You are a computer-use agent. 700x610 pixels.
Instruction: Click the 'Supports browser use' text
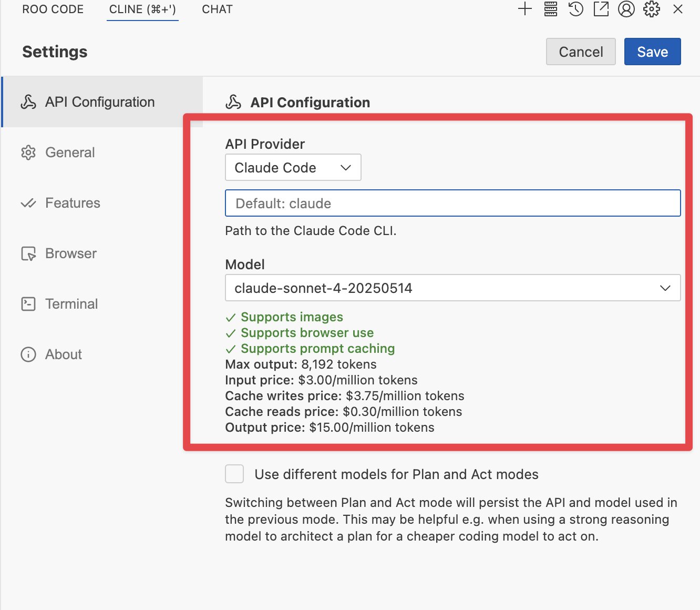307,333
